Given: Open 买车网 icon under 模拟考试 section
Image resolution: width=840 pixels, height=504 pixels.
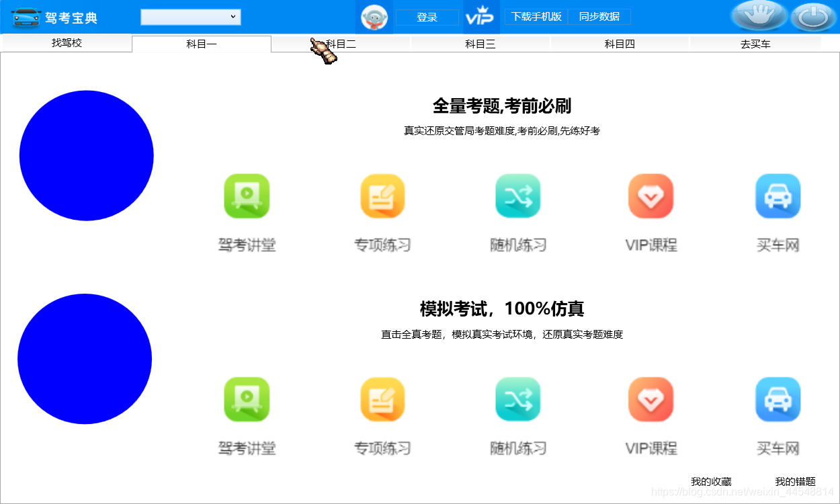Looking at the screenshot, I should [x=778, y=399].
